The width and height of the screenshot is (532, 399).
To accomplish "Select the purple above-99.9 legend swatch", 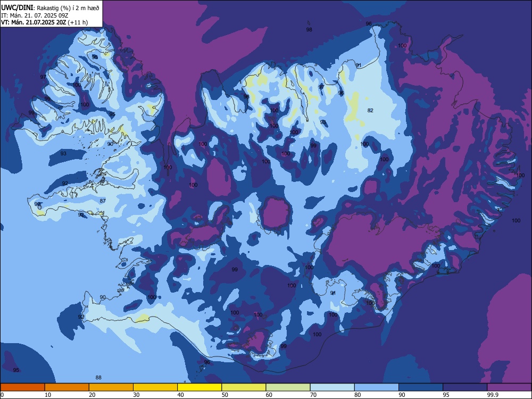I will pos(509,387).
